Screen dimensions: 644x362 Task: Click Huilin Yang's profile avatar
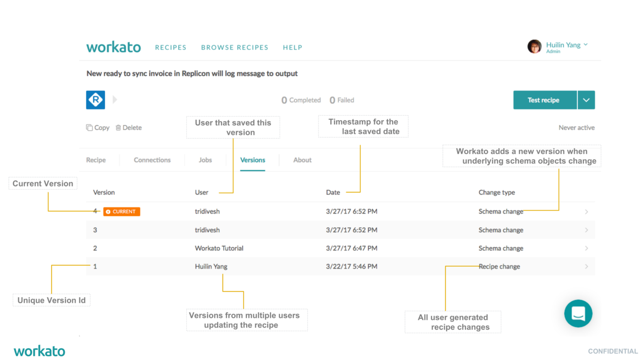click(x=534, y=46)
